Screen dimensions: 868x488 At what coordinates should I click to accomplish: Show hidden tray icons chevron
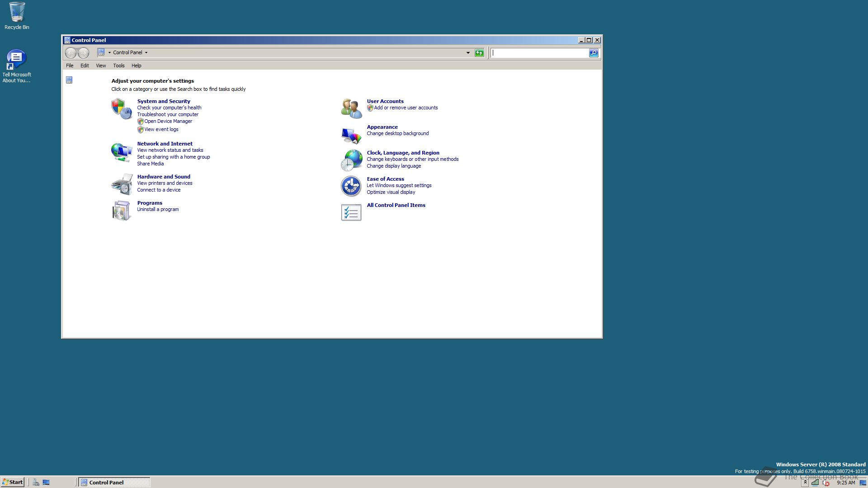(805, 482)
